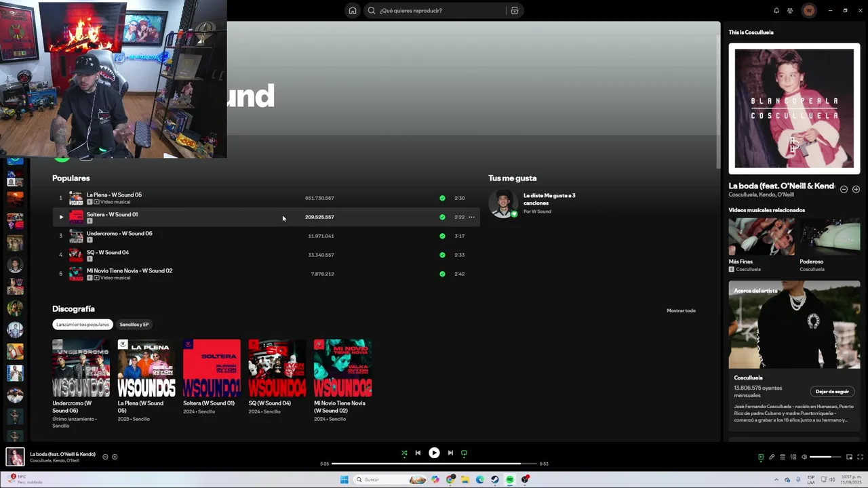Image resolution: width=868 pixels, height=488 pixels.
Task: Click the search field '¿Qué quieres reproducir?'
Action: pos(437,10)
